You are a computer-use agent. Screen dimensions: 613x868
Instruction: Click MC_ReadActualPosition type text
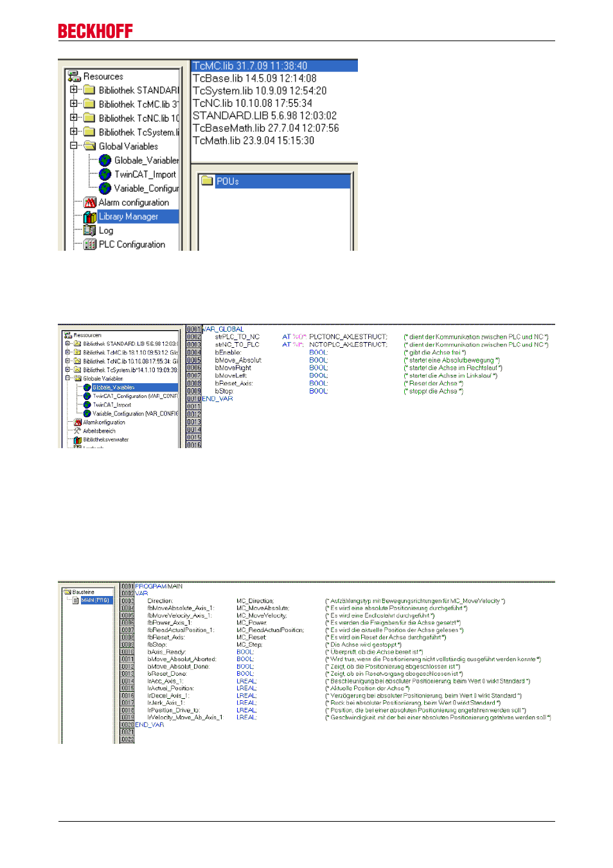[270, 629]
